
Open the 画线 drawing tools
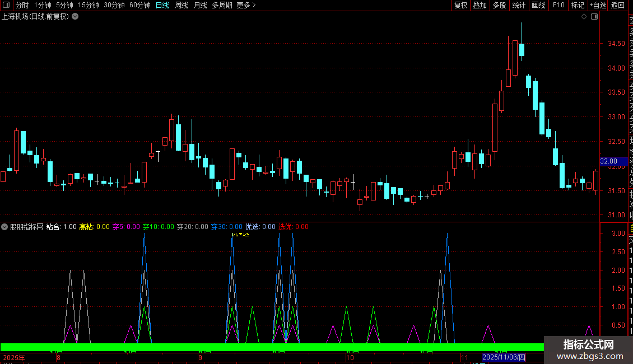click(538, 5)
